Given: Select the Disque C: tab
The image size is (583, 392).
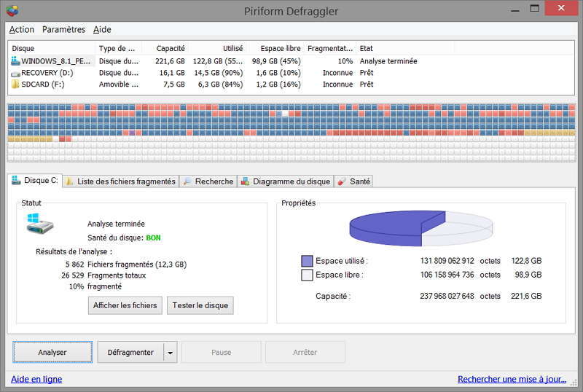Looking at the screenshot, I should tap(35, 181).
